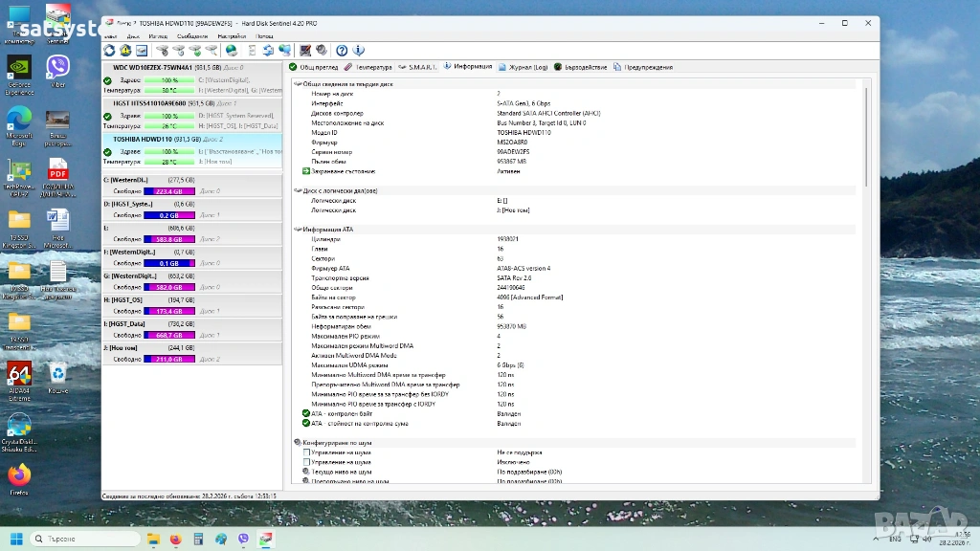
Task: Click the Refresh toolbar icon
Action: [x=109, y=51]
